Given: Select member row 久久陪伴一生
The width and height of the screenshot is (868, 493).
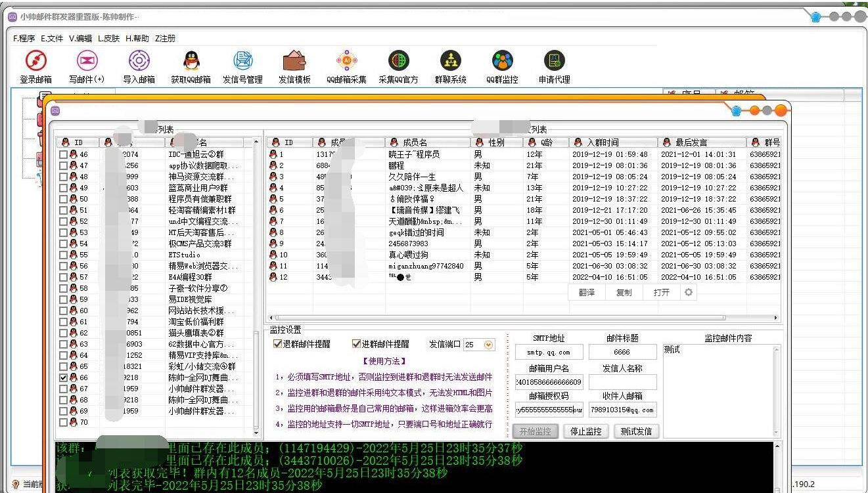Looking at the screenshot, I should click(x=524, y=177).
